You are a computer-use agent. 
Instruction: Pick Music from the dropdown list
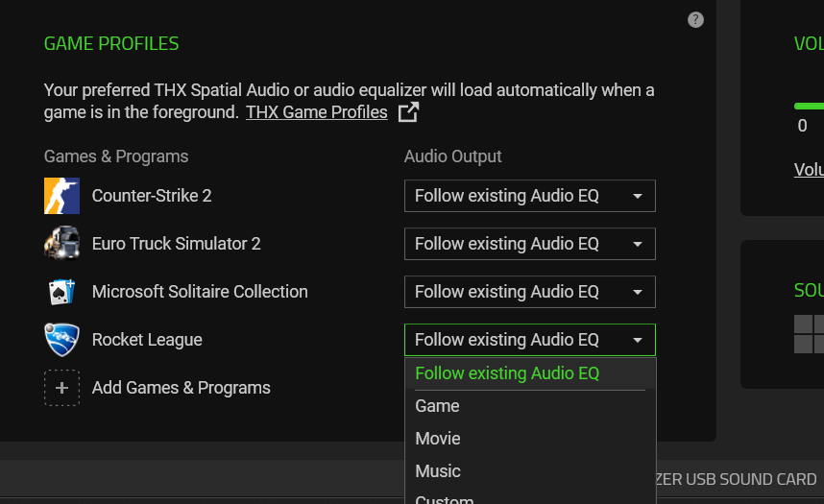438,471
